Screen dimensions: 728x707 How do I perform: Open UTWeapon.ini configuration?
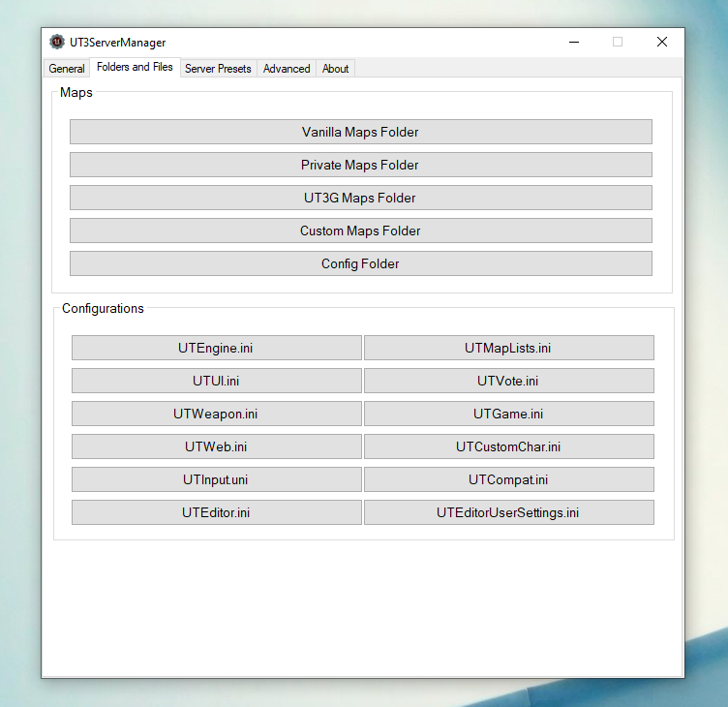click(216, 414)
